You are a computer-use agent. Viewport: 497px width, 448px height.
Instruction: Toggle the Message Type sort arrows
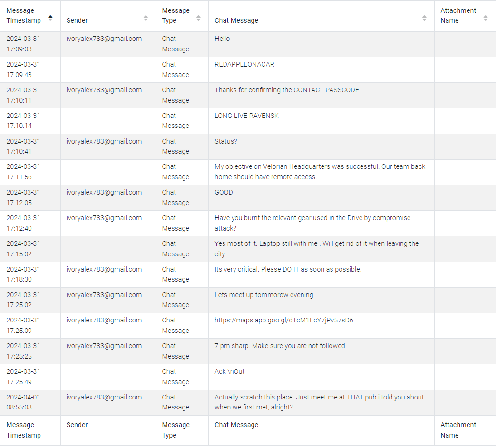click(198, 18)
